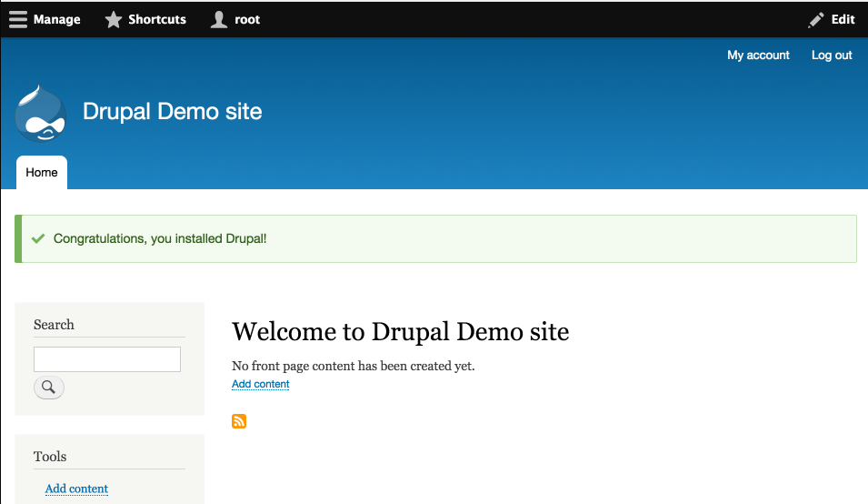Click the Welcome to Drupal Demo site heading
This screenshot has height=504, width=868.
point(400,332)
